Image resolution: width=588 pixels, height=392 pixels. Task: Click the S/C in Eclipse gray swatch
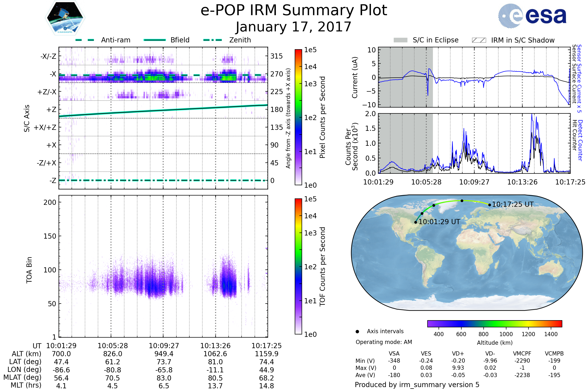[x=400, y=40]
